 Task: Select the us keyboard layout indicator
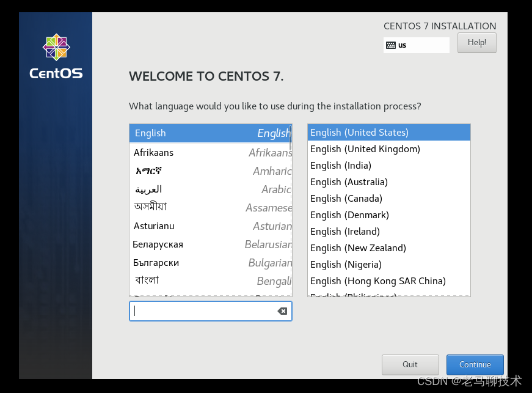tap(417, 45)
